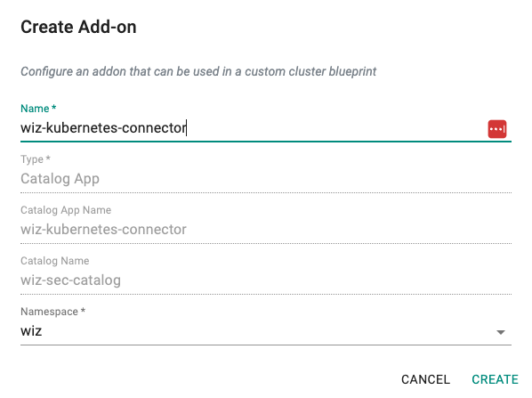This screenshot has height=398, width=532.
Task: Select the disabled Type field Catalog App
Action: pyautogui.click(x=266, y=179)
